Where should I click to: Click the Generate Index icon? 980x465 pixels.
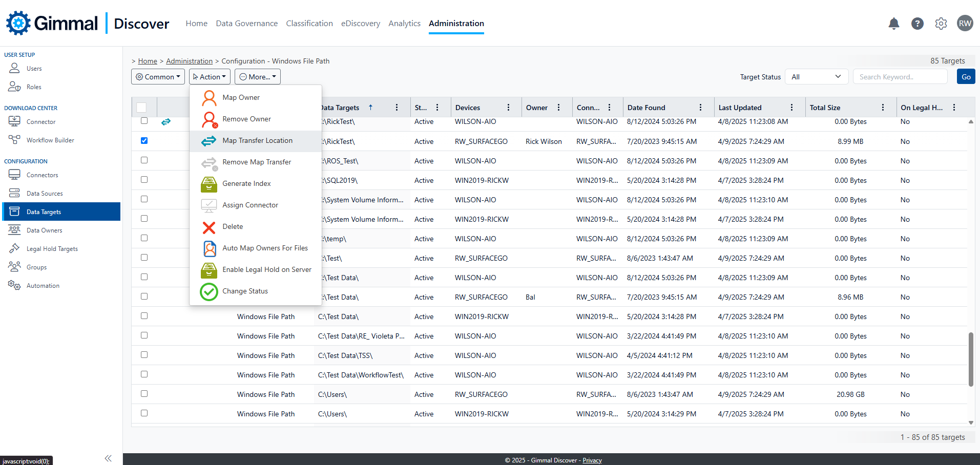point(209,184)
